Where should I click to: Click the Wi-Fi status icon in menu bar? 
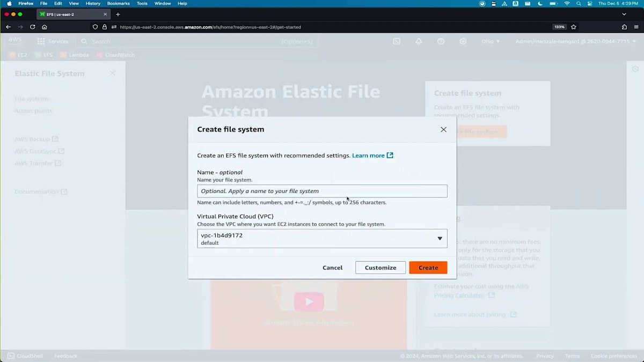click(x=567, y=3)
